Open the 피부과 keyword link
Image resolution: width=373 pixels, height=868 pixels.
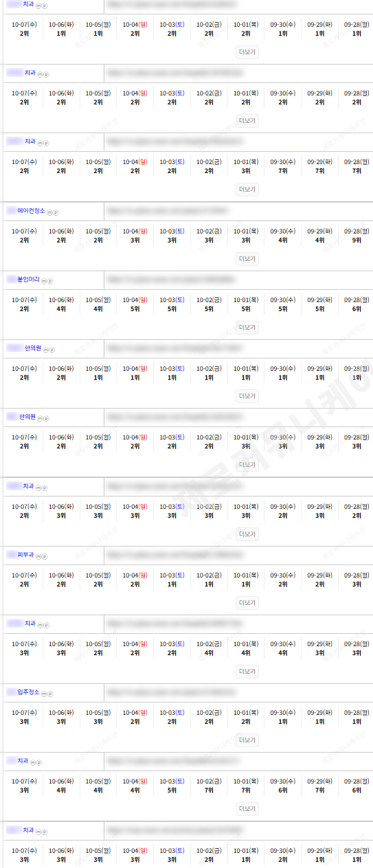[x=25, y=555]
